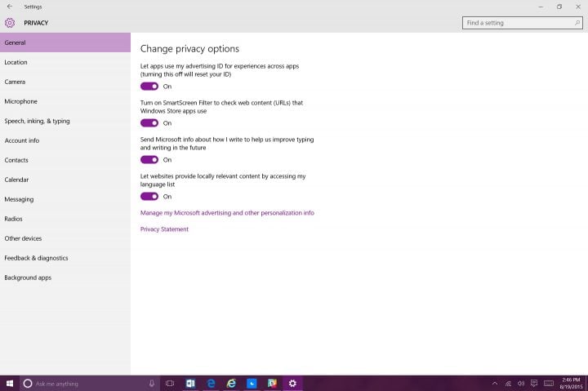Go back using the Settings back arrow

(10, 7)
